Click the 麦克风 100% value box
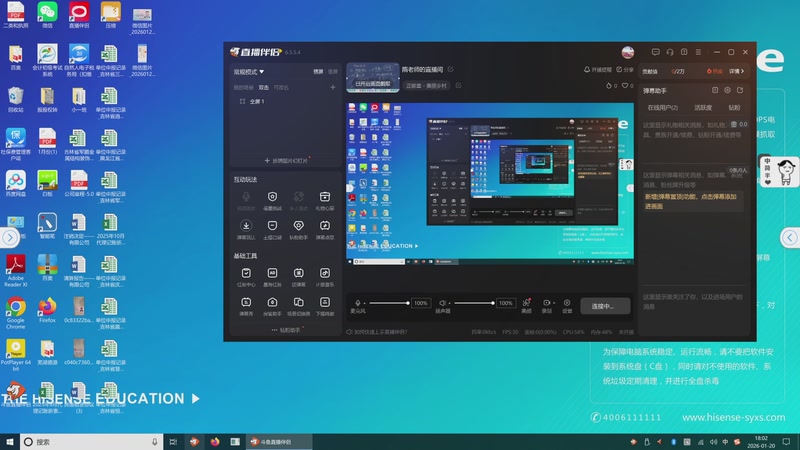This screenshot has width=800, height=450. (420, 303)
